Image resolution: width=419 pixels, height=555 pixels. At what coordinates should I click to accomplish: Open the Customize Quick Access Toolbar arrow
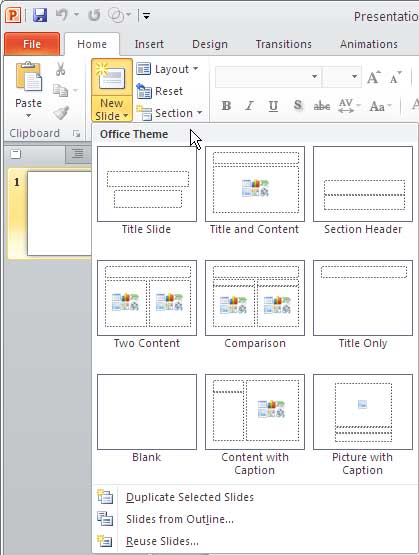coord(147,16)
